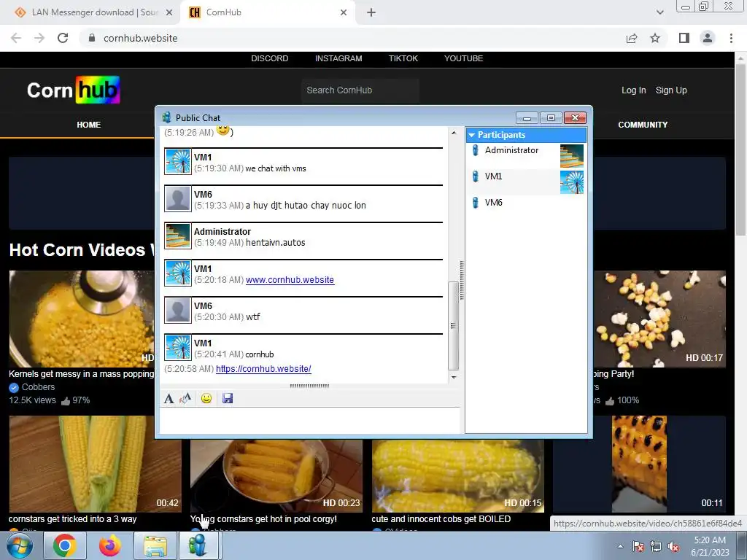Toggle the Chrome side panel icon
The width and height of the screenshot is (747, 560).
pyautogui.click(x=684, y=38)
